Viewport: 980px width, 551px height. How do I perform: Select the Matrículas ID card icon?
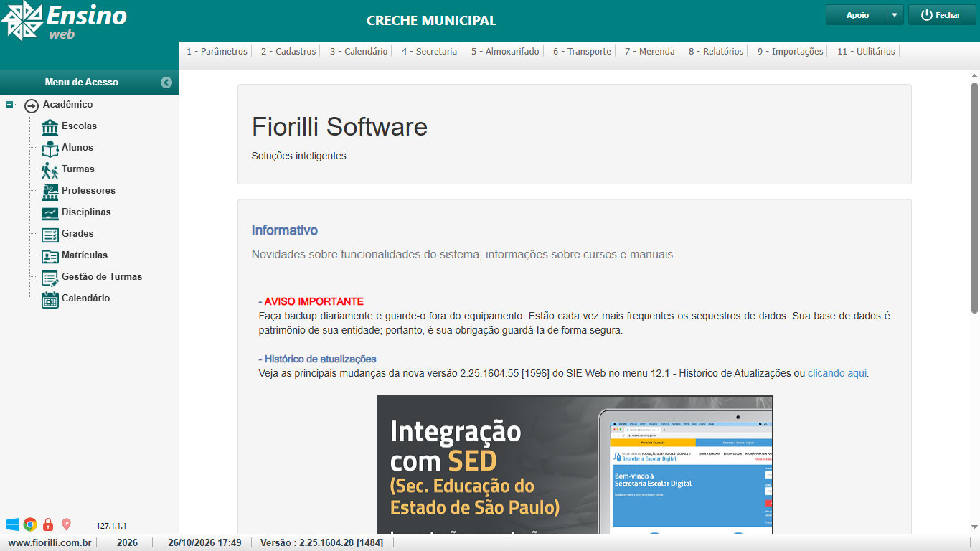pos(50,256)
